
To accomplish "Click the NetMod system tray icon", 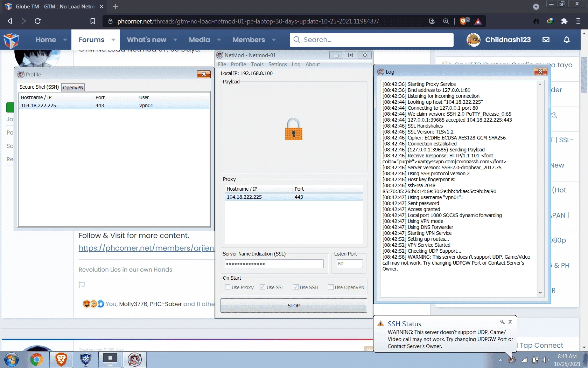I will click(x=512, y=360).
